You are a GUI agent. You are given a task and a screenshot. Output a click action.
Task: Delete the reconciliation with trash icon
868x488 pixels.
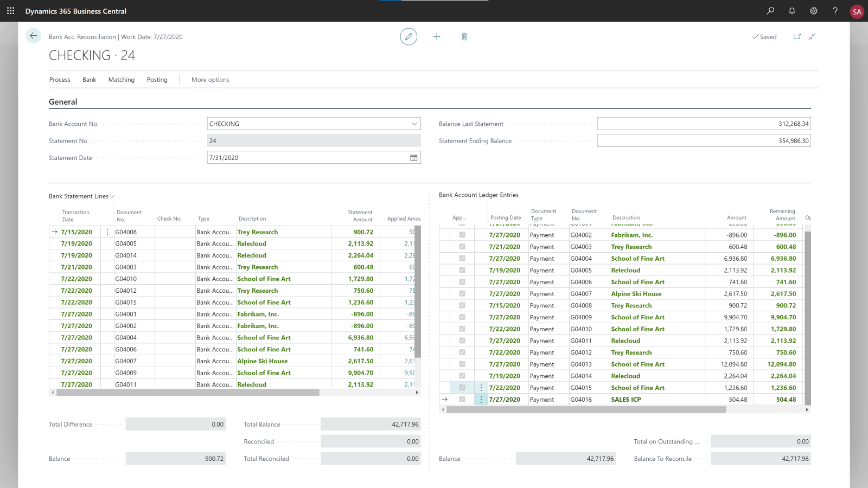464,36
